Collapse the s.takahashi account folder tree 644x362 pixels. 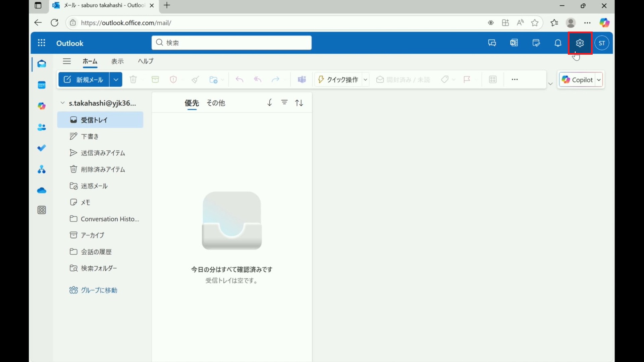pyautogui.click(x=62, y=103)
